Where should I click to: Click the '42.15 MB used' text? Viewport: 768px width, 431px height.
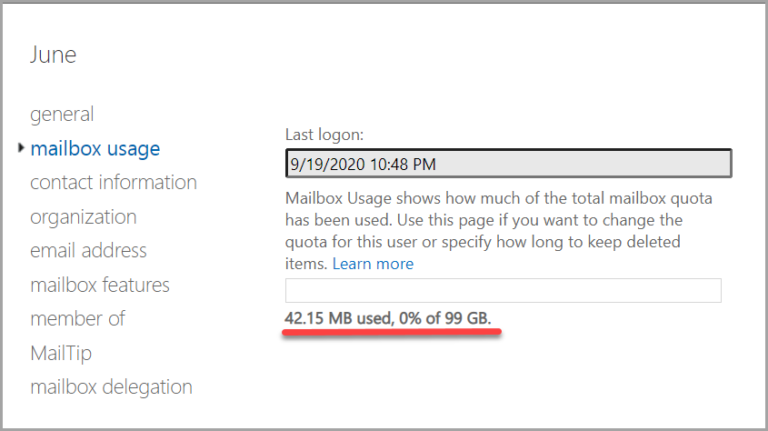335,318
